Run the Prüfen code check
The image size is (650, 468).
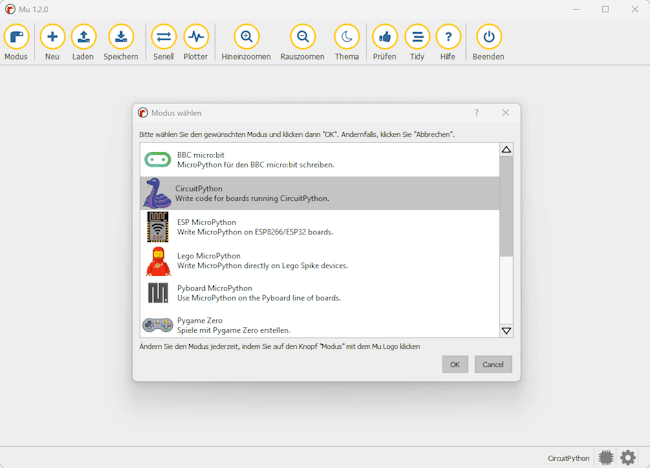(384, 38)
